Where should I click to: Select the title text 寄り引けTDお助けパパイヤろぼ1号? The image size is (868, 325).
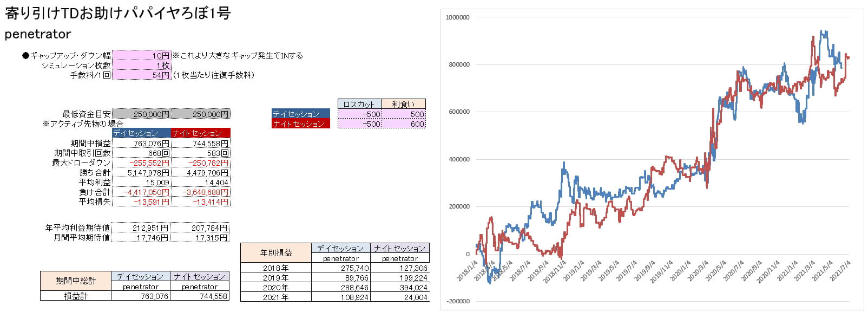click(x=118, y=13)
